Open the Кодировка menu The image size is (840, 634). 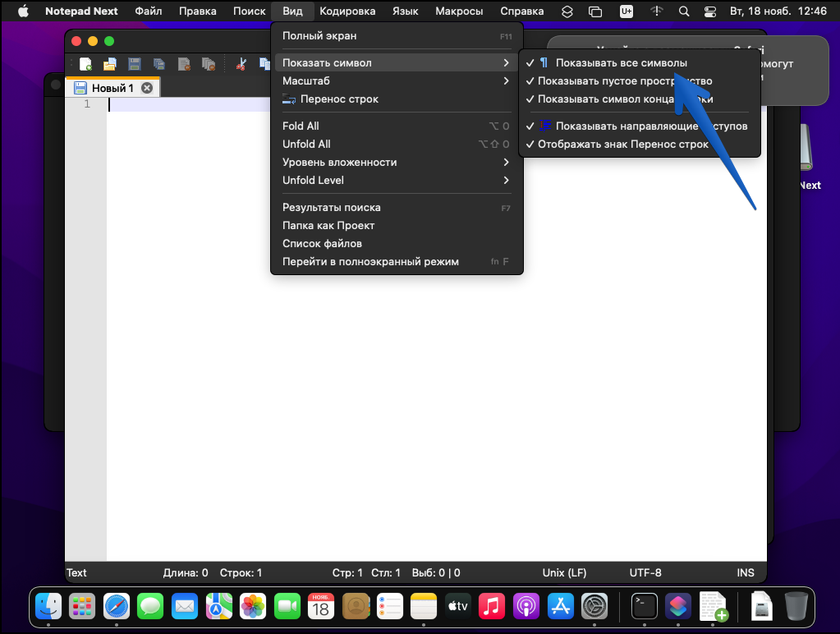pos(347,11)
